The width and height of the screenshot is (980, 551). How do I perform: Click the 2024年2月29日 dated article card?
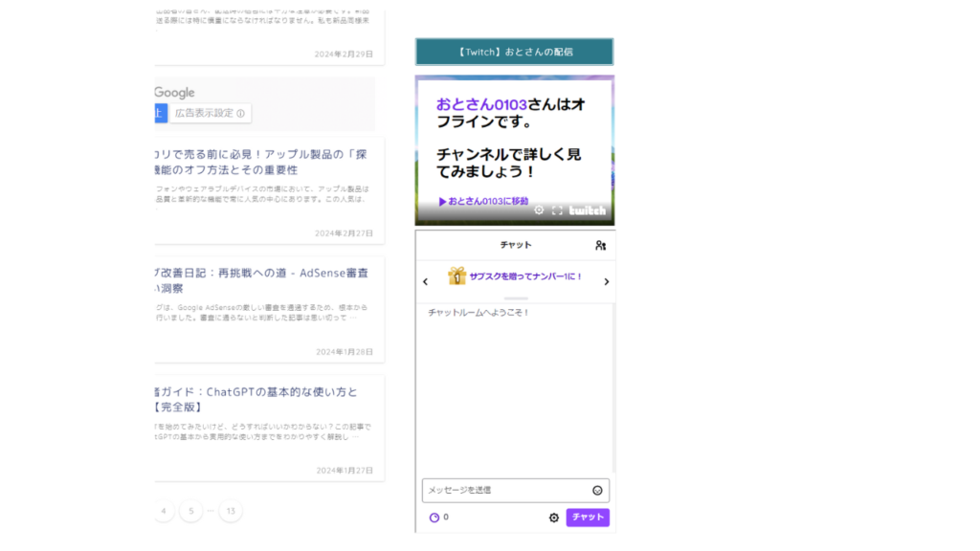click(269, 36)
